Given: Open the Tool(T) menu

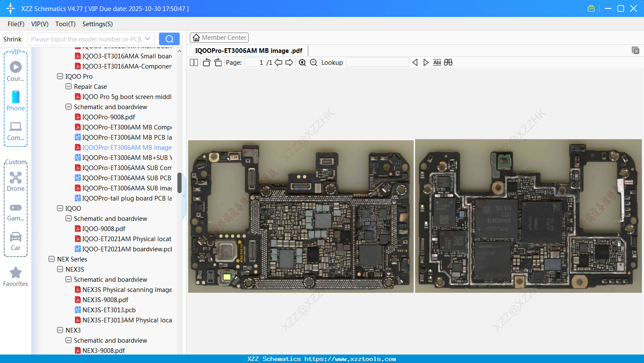Looking at the screenshot, I should pyautogui.click(x=65, y=24).
